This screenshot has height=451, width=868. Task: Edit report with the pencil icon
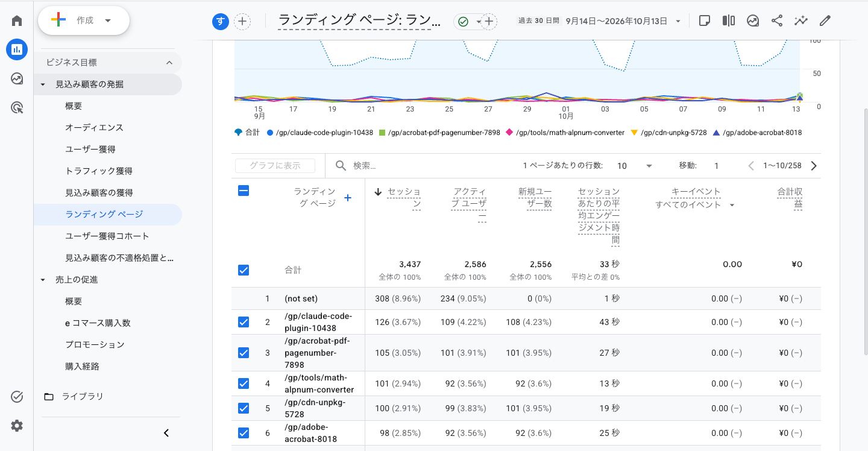pos(825,21)
